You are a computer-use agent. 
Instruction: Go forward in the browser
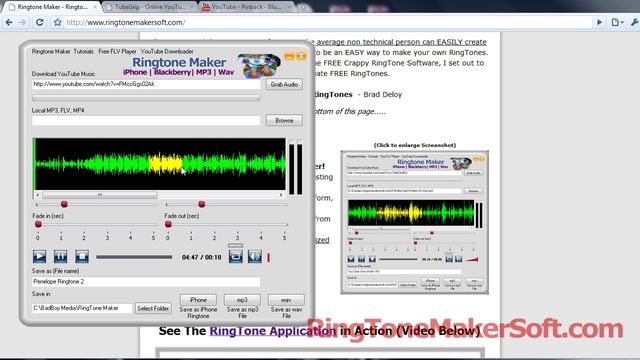tap(23, 22)
